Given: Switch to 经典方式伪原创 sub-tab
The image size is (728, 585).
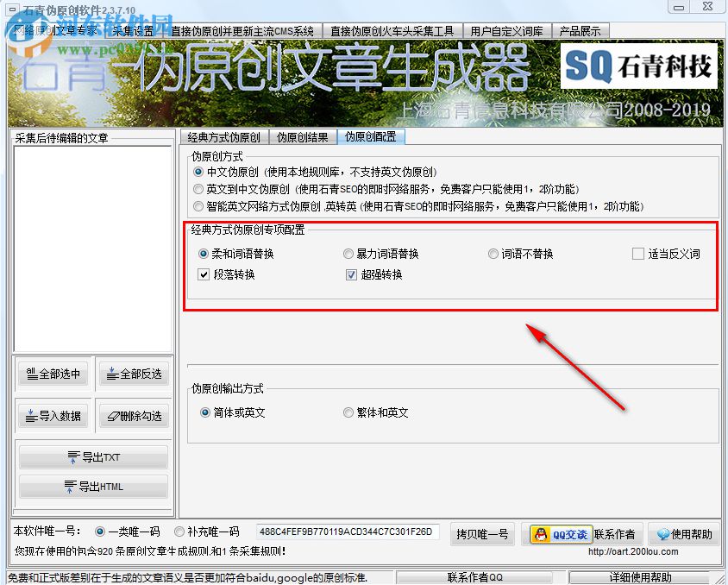Looking at the screenshot, I should (x=223, y=137).
